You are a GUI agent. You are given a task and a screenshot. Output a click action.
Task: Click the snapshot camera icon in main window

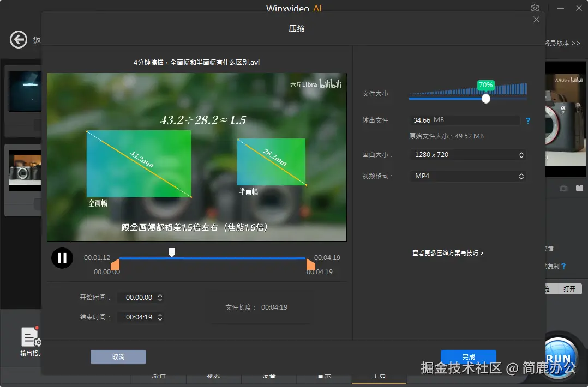point(563,188)
